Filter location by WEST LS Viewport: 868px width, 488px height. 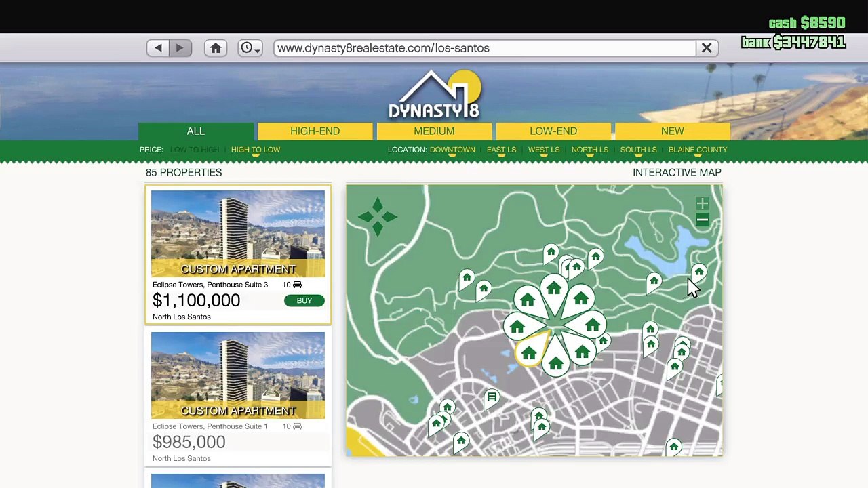(x=544, y=150)
